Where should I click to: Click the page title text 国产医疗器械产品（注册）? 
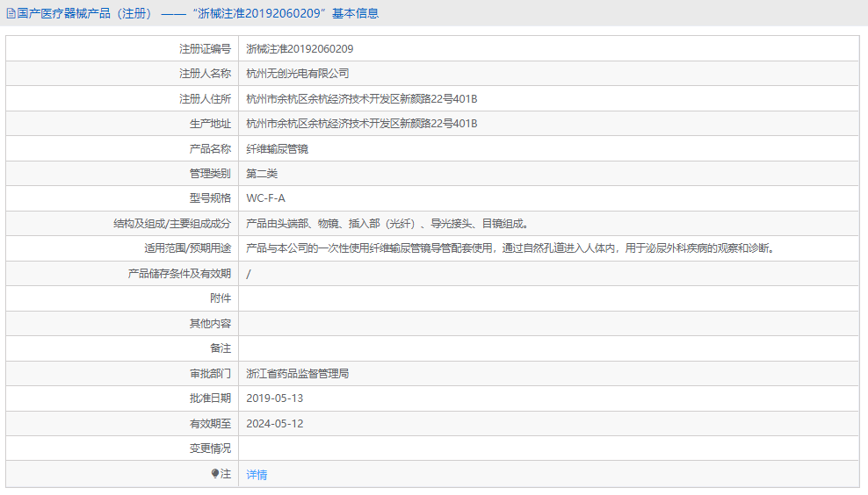tap(84, 13)
